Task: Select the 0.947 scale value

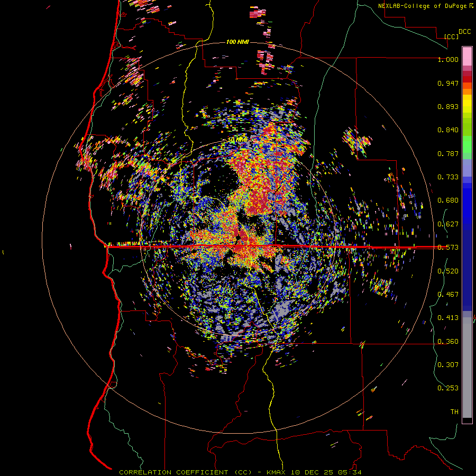Action: 448,83
